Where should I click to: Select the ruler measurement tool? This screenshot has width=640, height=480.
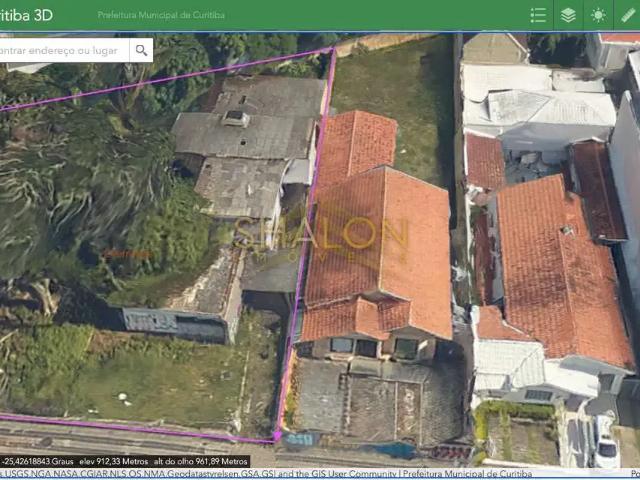[628, 15]
